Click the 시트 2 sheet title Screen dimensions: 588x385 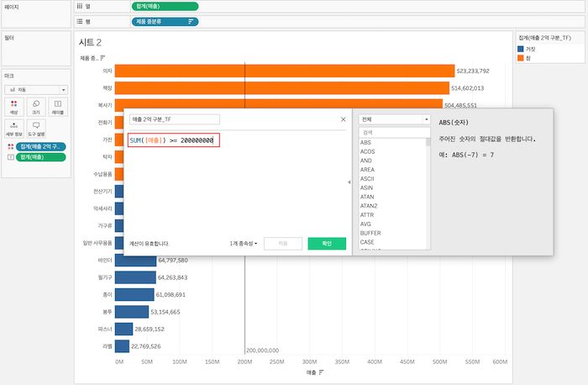[90, 42]
